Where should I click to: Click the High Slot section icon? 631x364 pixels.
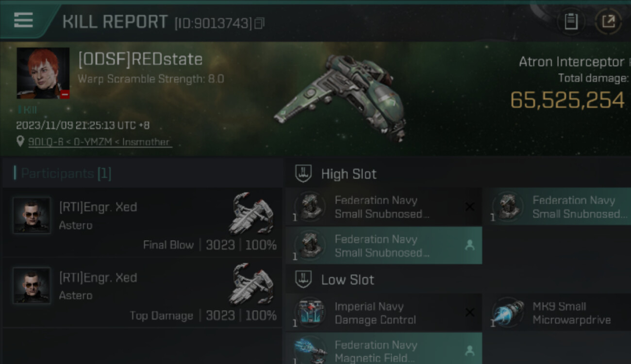[x=303, y=174]
